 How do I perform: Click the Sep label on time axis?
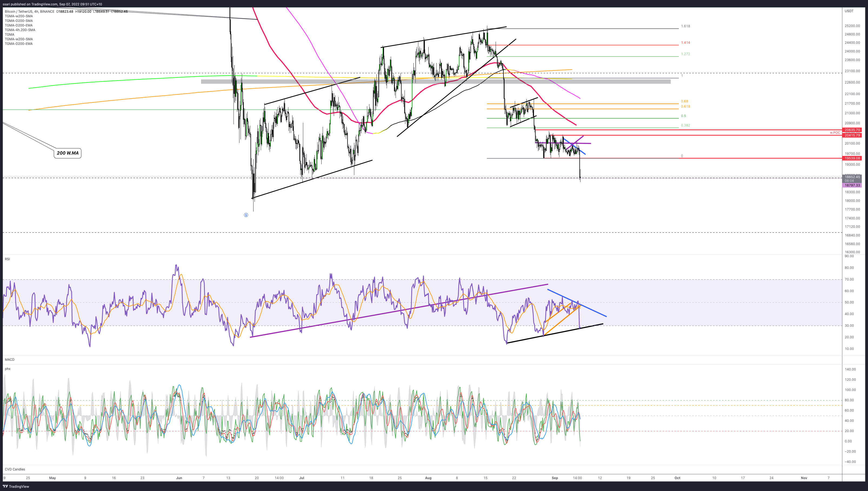(555, 478)
